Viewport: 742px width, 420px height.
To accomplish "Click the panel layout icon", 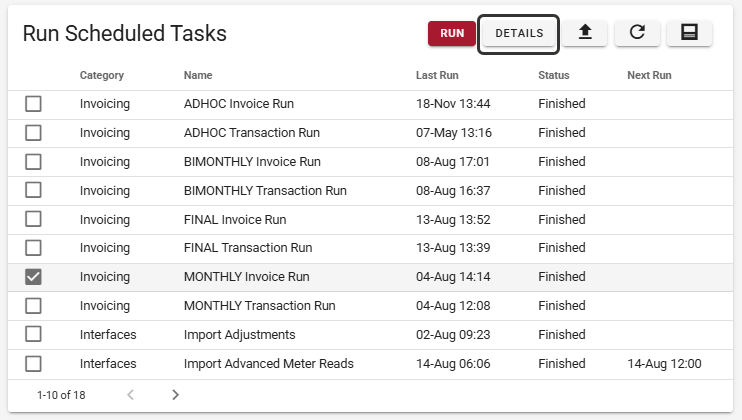I will pos(689,33).
